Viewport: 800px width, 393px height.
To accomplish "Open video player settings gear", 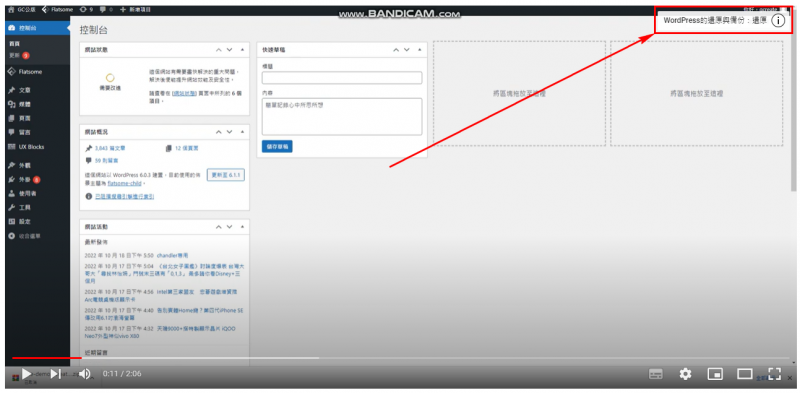I will click(685, 374).
